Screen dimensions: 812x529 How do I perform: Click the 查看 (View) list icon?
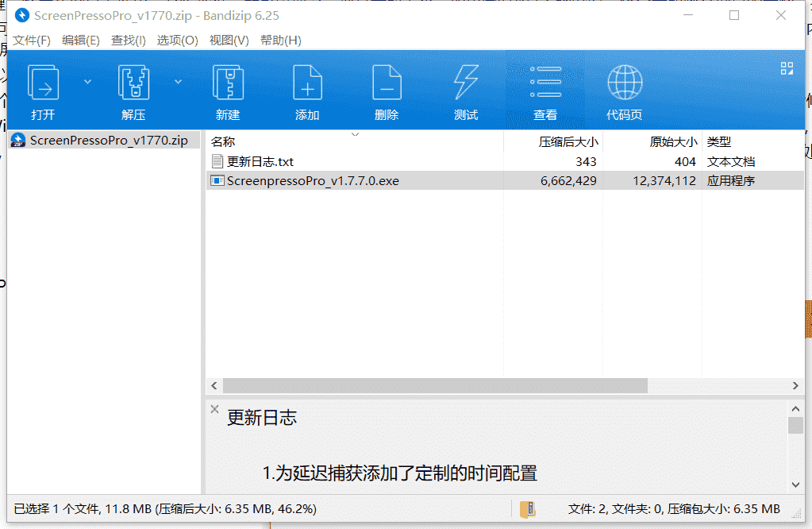(545, 83)
